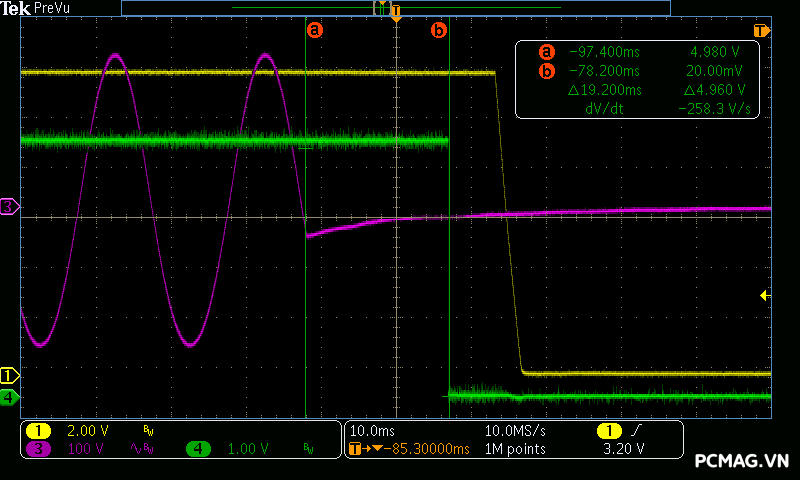Screen dimensions: 800x480
Task: Select the orange trigger position marker at top
Action: click(396, 16)
